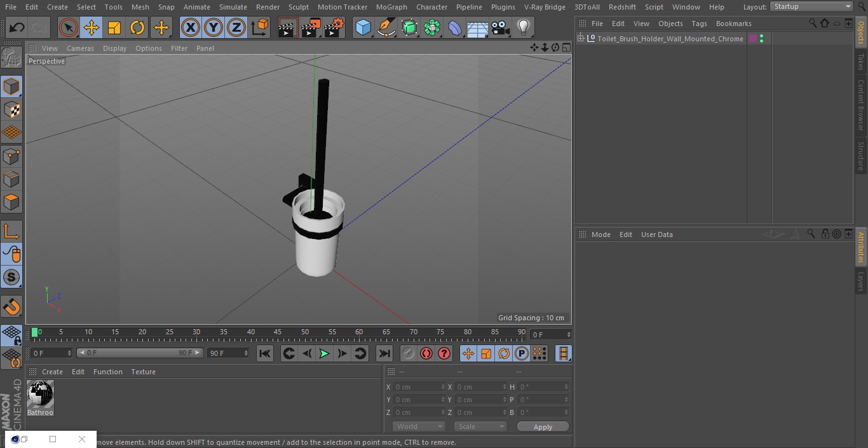The height and width of the screenshot is (448, 868).
Task: Add a Cube primitive object
Action: pyautogui.click(x=363, y=27)
